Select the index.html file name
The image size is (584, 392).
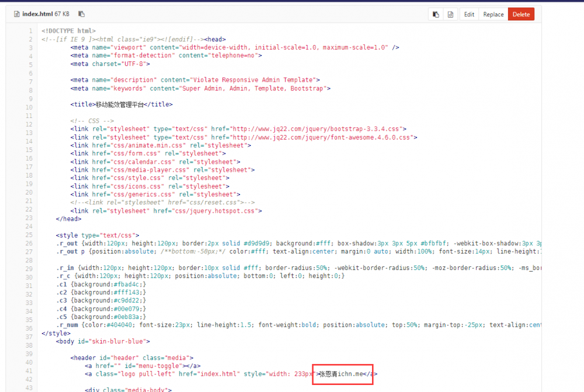coord(37,14)
